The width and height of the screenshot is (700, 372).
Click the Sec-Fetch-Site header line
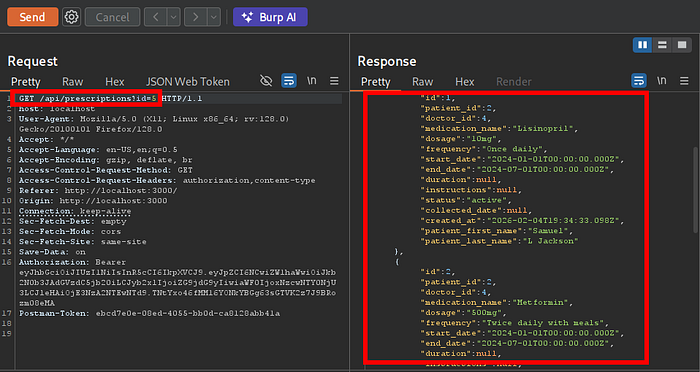point(83,242)
